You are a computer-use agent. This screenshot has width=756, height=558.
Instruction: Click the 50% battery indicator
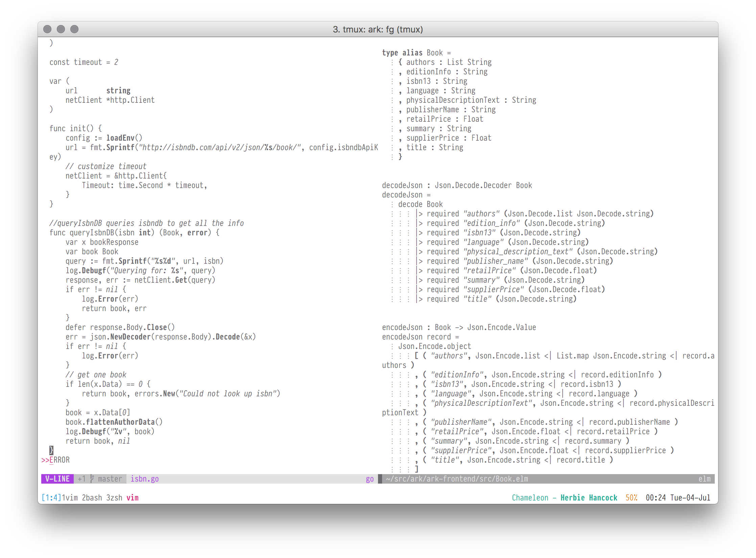point(631,498)
